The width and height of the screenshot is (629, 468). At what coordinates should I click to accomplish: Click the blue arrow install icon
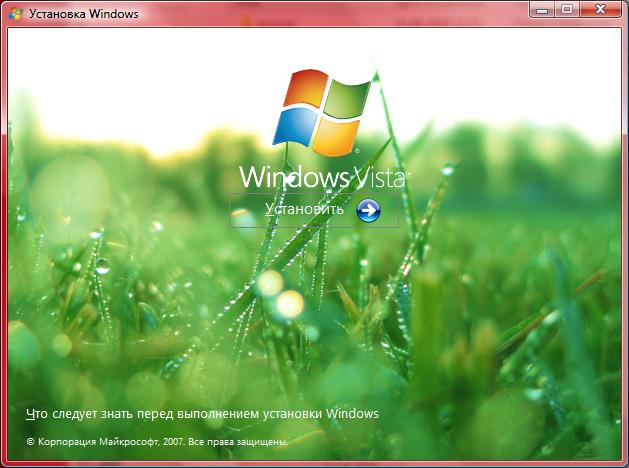coord(368,210)
